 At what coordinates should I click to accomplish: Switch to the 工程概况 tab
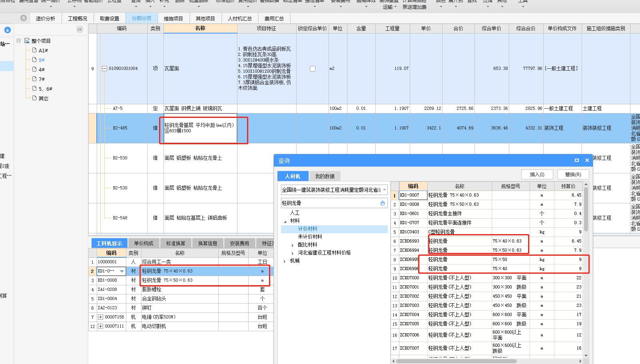click(x=77, y=18)
